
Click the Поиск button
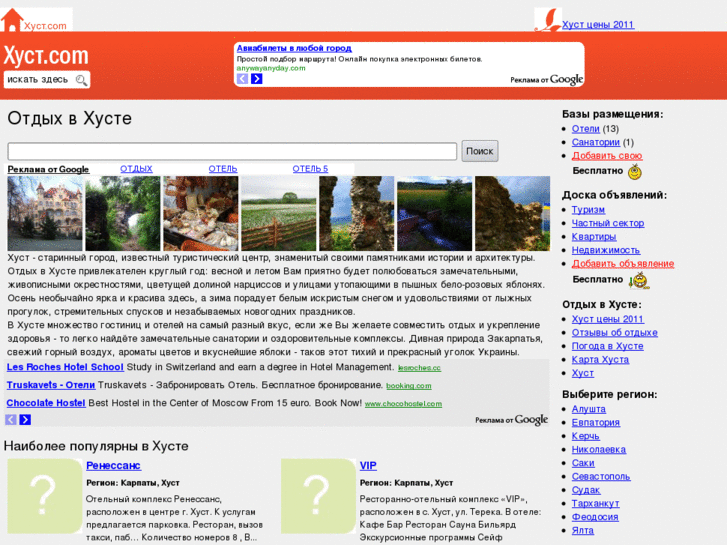coord(480,151)
